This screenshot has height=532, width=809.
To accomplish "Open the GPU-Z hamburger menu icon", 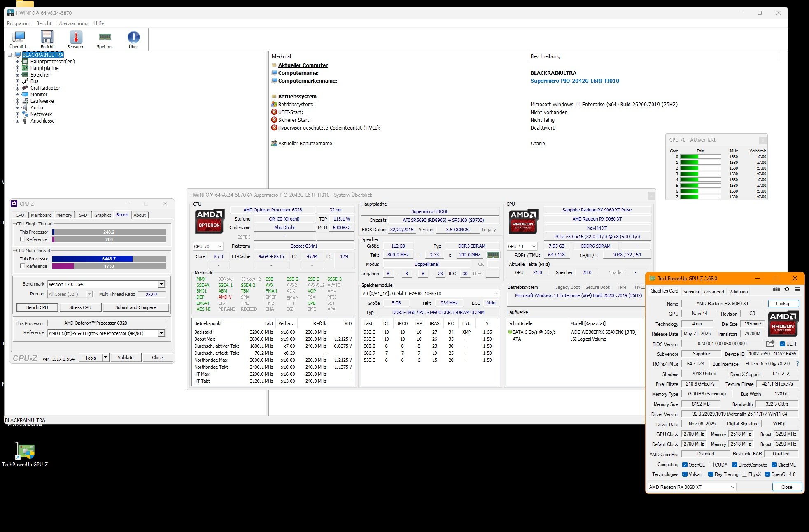I will coord(797,290).
